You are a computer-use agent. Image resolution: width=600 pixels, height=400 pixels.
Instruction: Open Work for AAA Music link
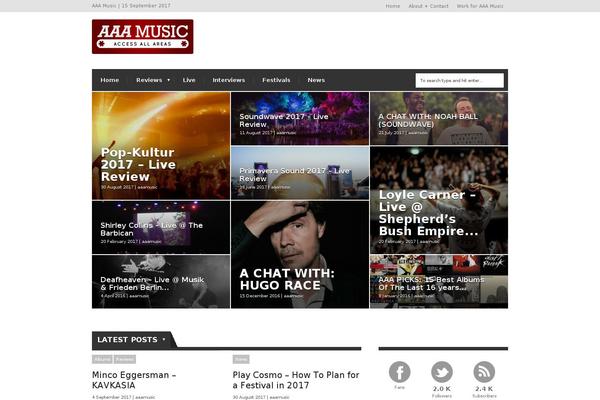[480, 6]
